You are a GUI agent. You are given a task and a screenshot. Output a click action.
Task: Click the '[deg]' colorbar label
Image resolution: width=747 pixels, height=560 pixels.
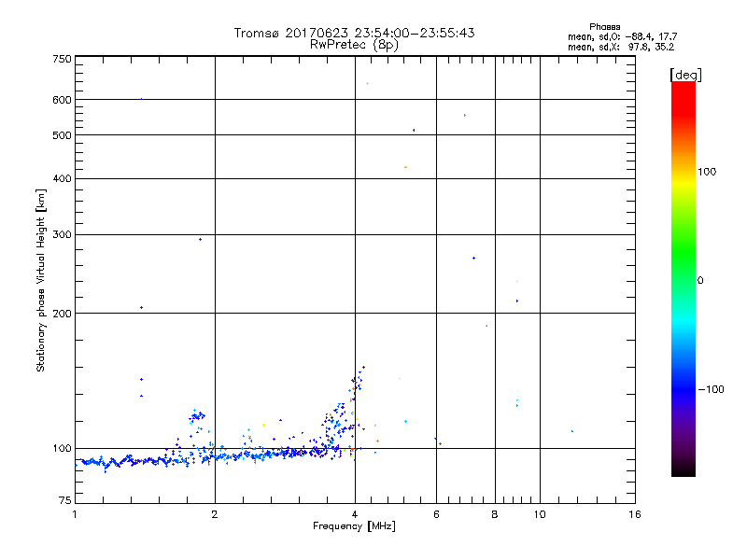[685, 76]
